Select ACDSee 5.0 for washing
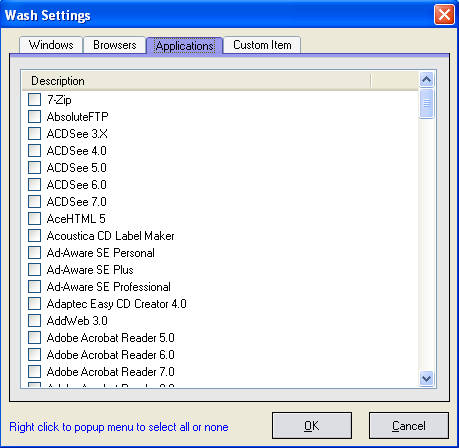The height and width of the screenshot is (448, 459). coord(34,167)
